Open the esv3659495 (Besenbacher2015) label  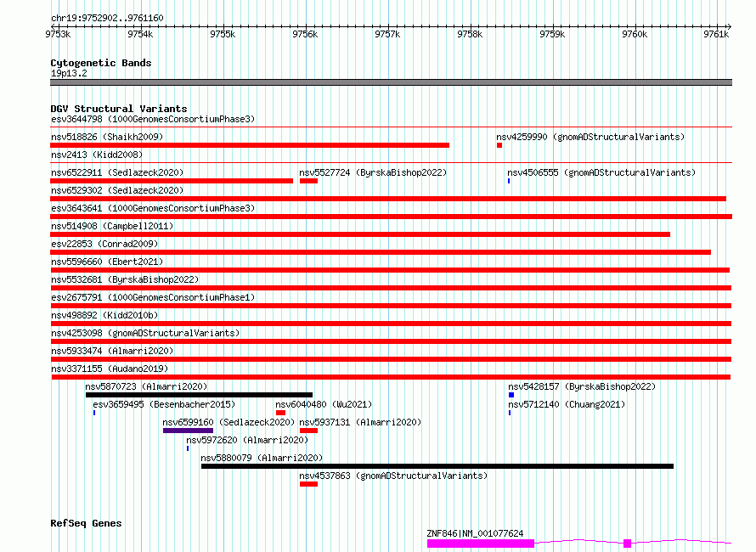pyautogui.click(x=164, y=404)
